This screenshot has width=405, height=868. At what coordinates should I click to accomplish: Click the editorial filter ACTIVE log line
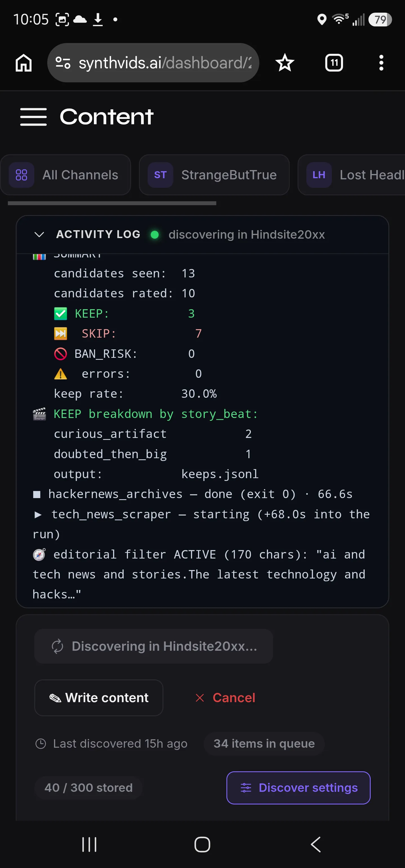pos(199,574)
